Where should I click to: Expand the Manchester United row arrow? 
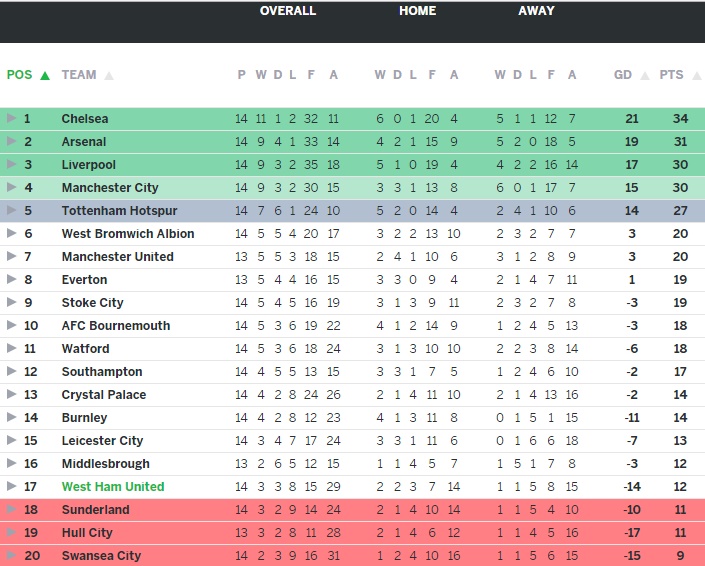coord(11,256)
